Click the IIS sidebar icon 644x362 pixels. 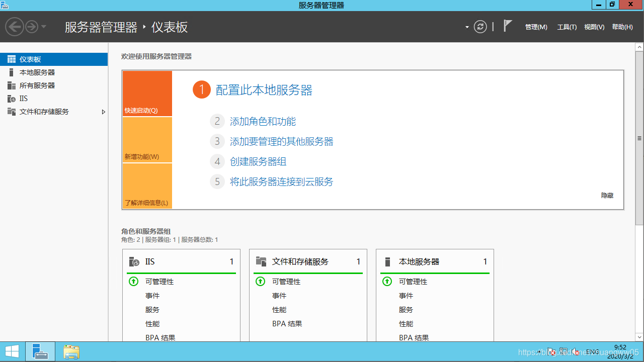12,99
